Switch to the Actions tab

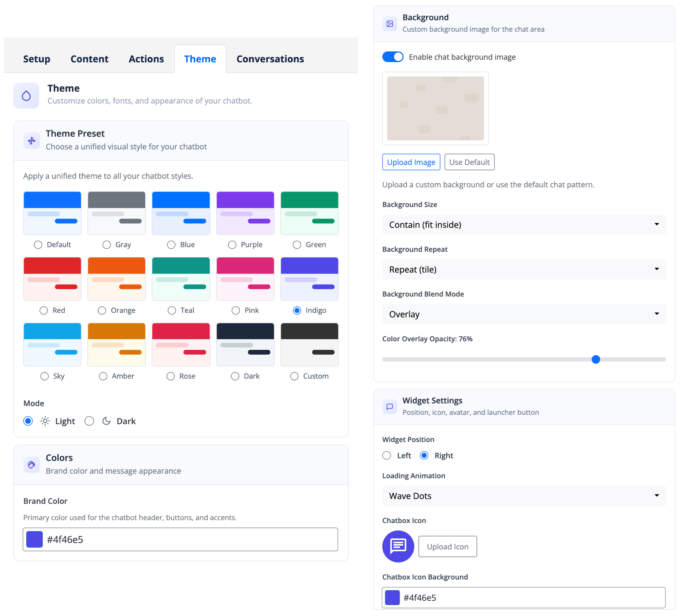[x=146, y=59]
